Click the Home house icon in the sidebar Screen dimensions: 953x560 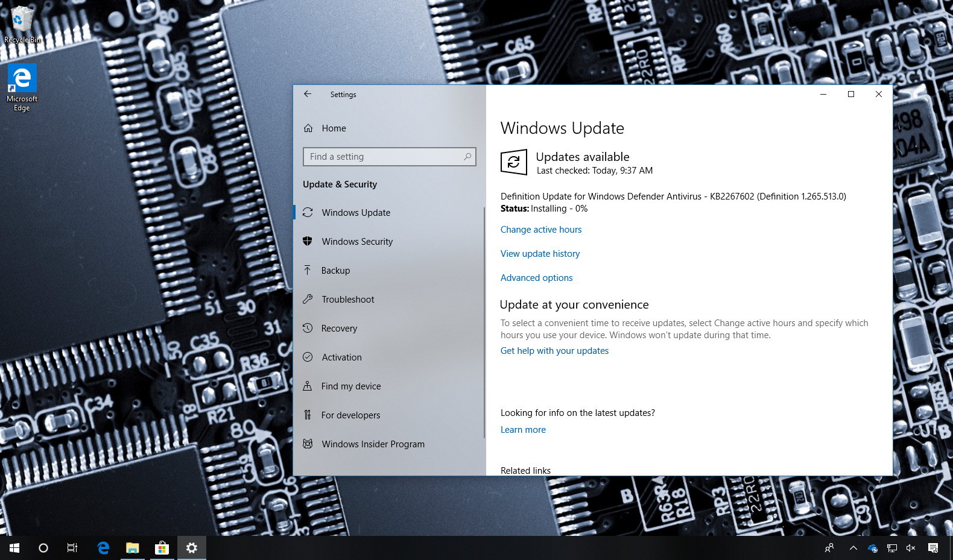pos(308,128)
